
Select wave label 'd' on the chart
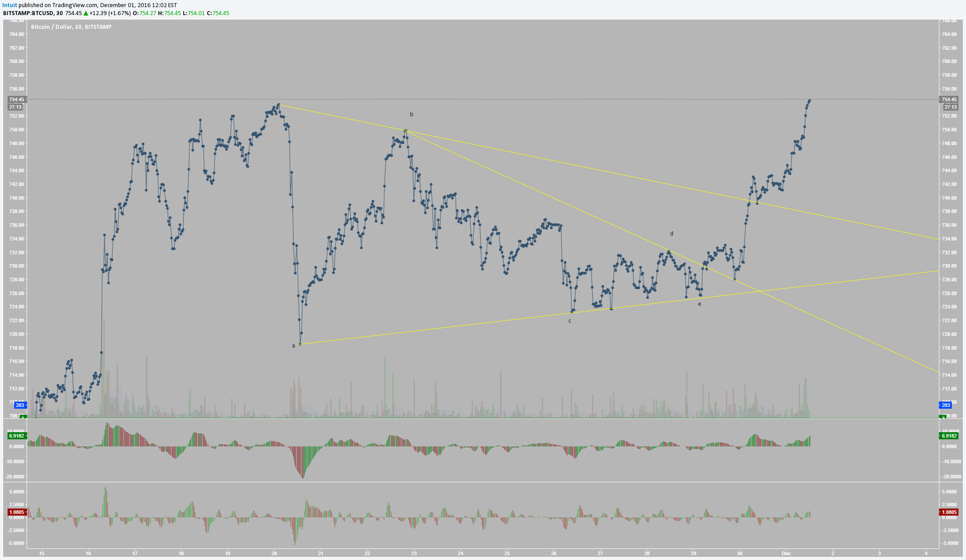pos(671,234)
